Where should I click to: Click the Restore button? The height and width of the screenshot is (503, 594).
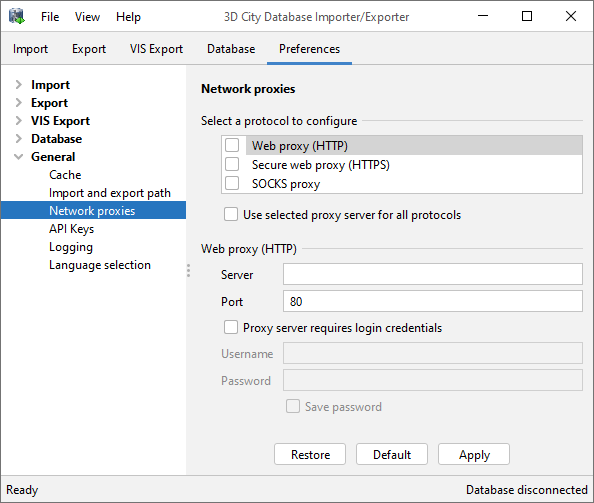tap(310, 454)
